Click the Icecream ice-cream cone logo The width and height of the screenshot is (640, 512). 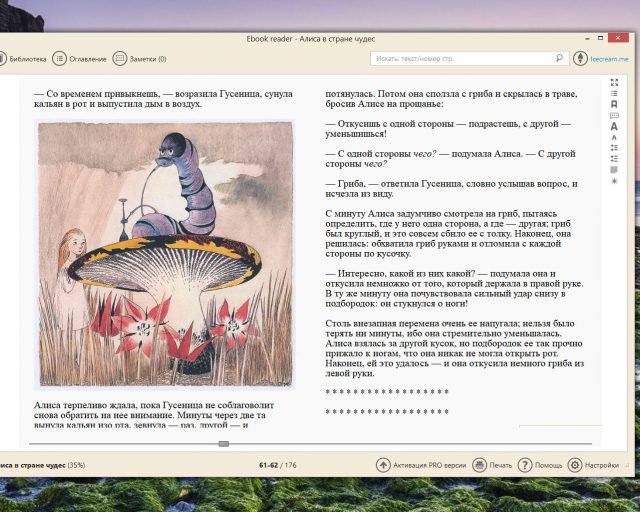(580, 59)
